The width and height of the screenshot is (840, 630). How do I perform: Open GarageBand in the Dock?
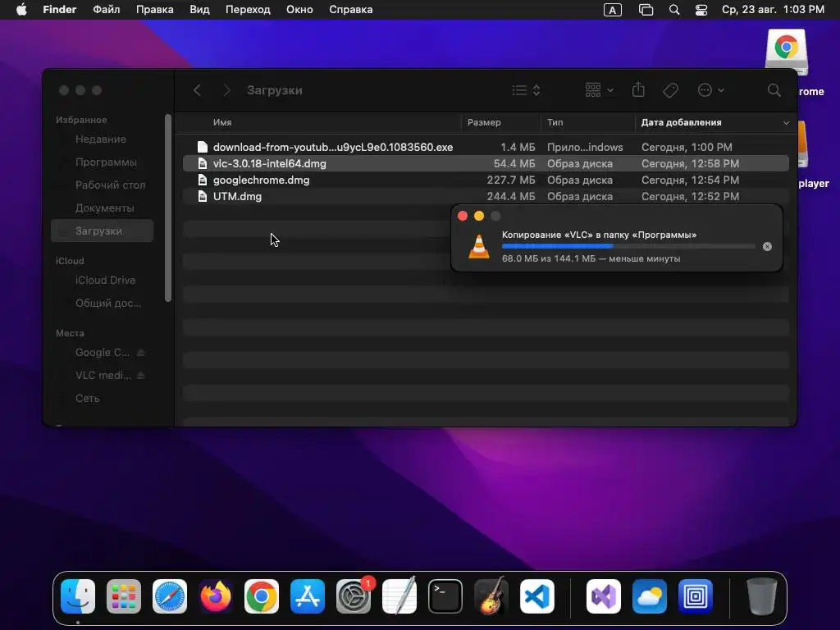coord(491,596)
